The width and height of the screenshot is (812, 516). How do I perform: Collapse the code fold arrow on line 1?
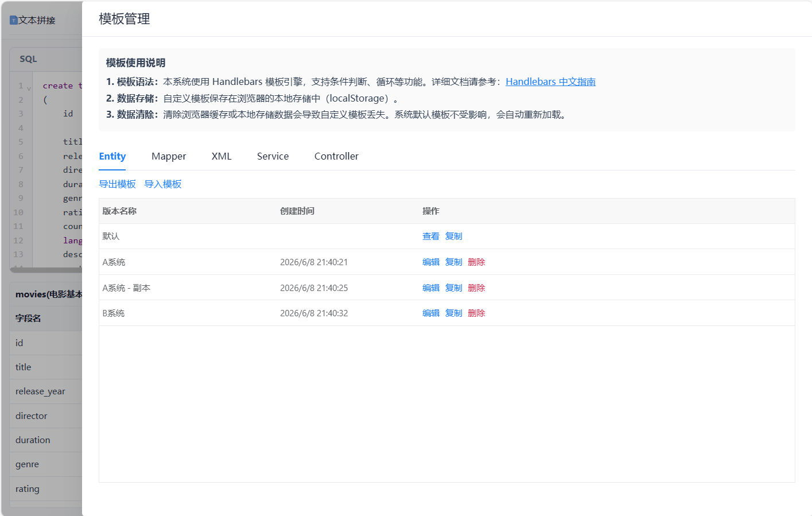tap(29, 88)
